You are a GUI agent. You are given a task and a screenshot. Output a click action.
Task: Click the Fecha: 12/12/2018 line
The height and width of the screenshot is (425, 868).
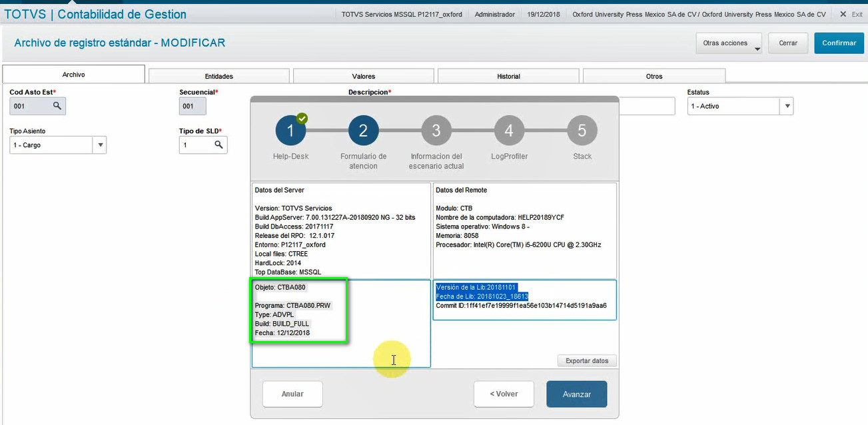(282, 332)
